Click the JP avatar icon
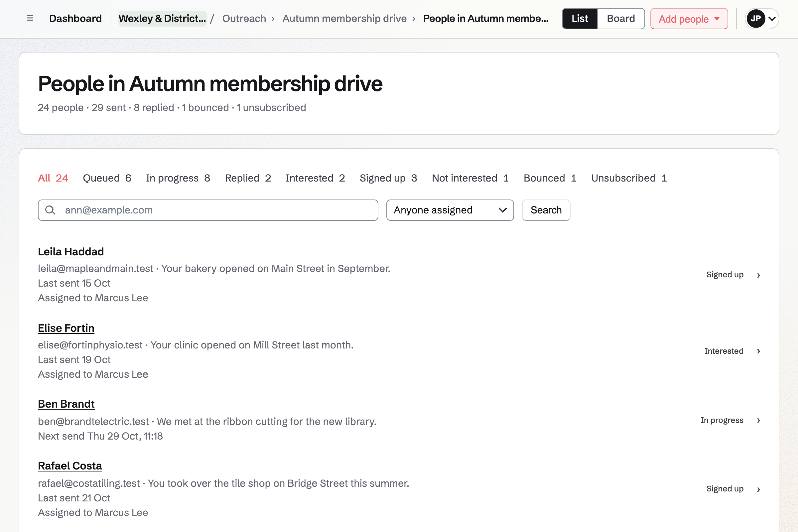 755,18
